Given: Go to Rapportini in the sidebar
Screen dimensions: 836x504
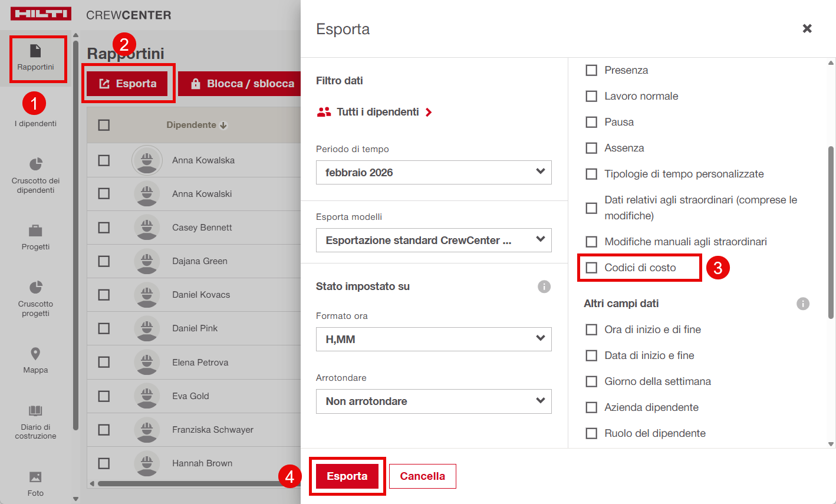Looking at the screenshot, I should click(x=36, y=58).
